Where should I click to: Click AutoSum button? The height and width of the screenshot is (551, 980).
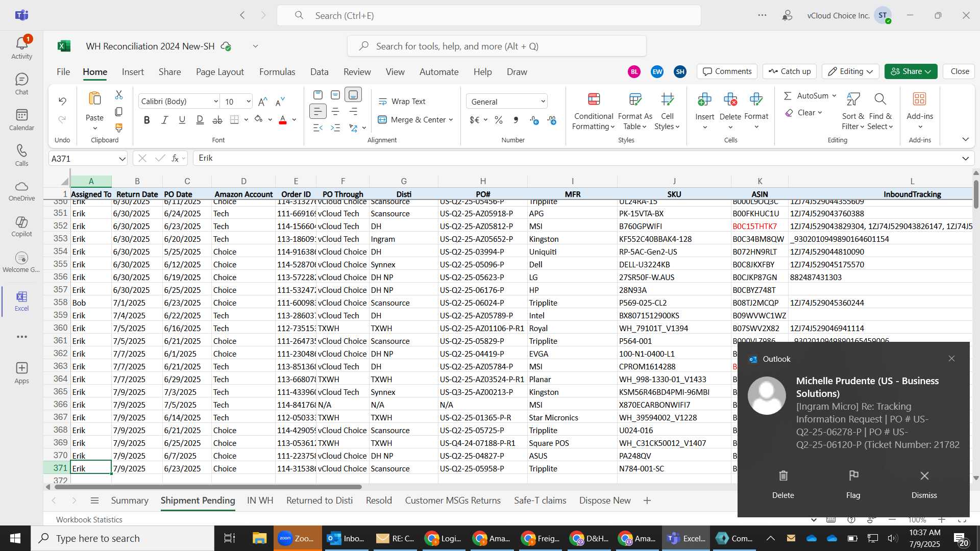pos(806,95)
